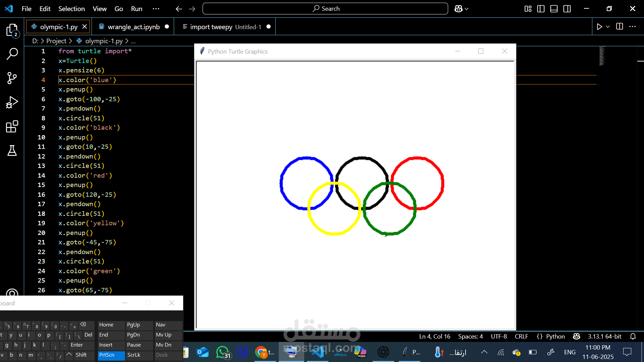Click the Ln 4, Col 16 status item

coord(435,336)
